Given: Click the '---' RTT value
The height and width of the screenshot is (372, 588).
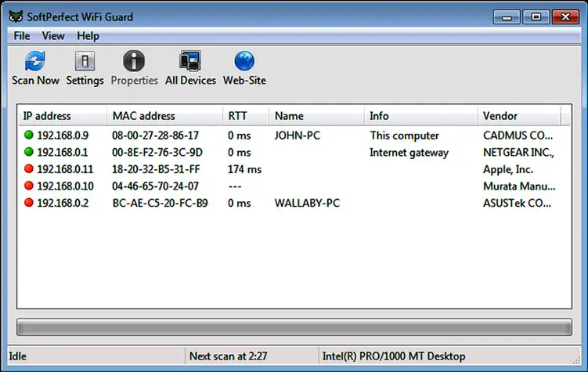Looking at the screenshot, I should click(x=235, y=186).
